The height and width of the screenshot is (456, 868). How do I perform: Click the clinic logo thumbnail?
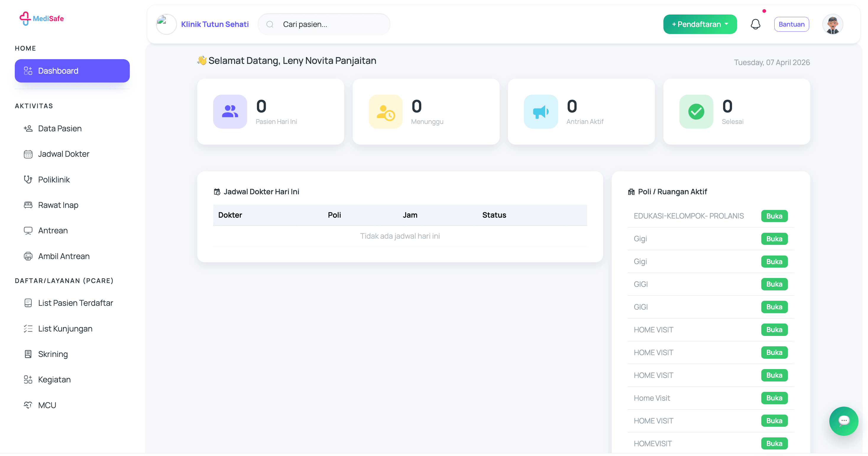pyautogui.click(x=166, y=24)
